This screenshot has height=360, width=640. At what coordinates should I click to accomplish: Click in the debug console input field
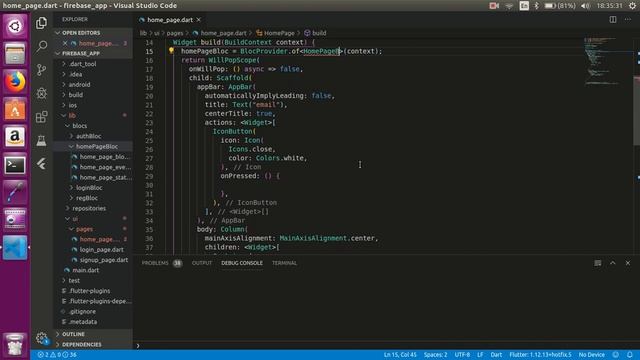tap(386, 346)
